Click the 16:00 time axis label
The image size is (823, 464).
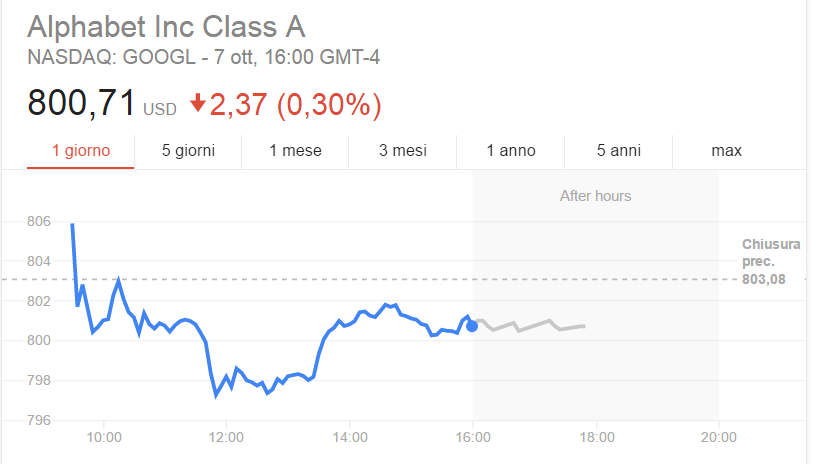473,437
